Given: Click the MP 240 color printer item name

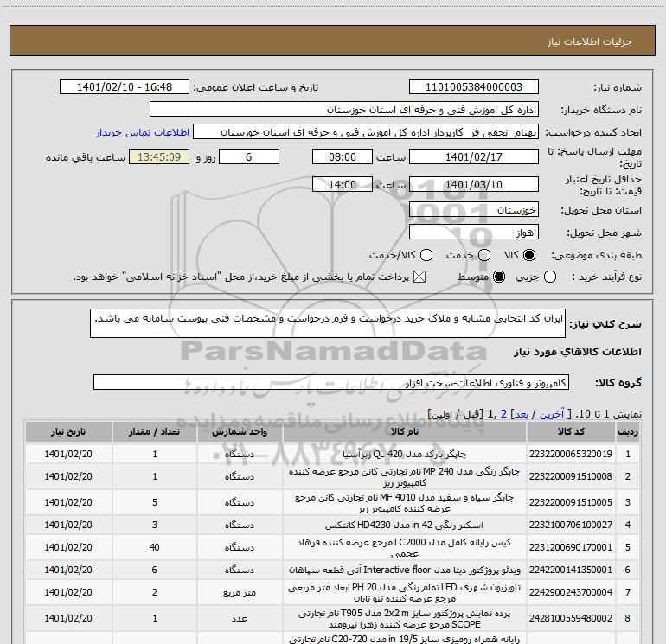Looking at the screenshot, I should [x=405, y=477].
